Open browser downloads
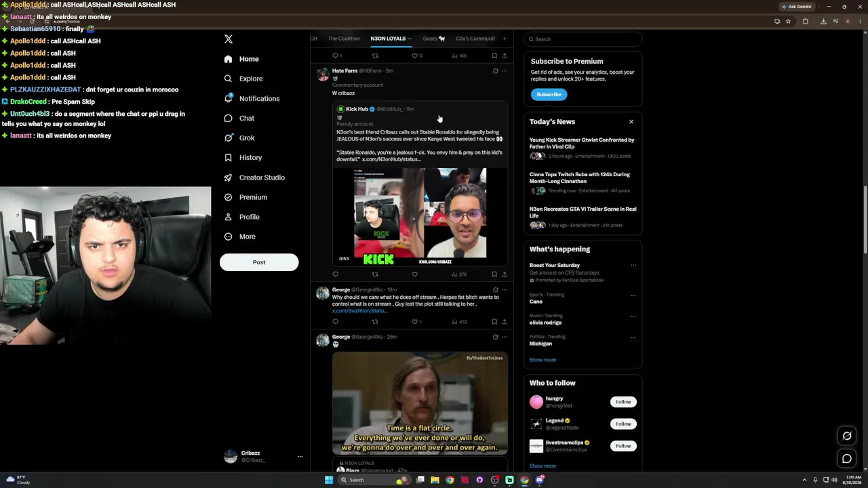 (823, 21)
